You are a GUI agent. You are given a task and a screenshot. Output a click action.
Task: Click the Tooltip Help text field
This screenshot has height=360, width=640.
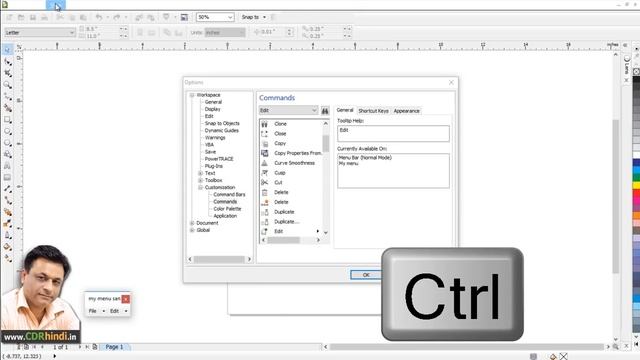coord(393,133)
